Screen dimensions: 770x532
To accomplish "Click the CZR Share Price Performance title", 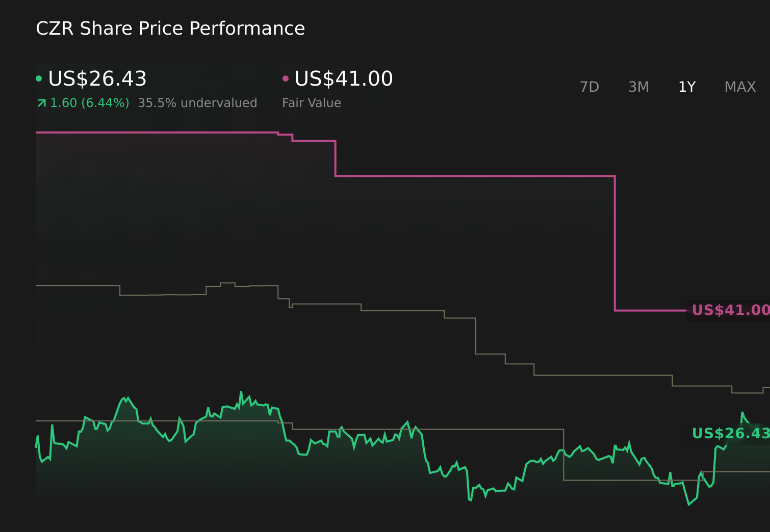I will (170, 28).
